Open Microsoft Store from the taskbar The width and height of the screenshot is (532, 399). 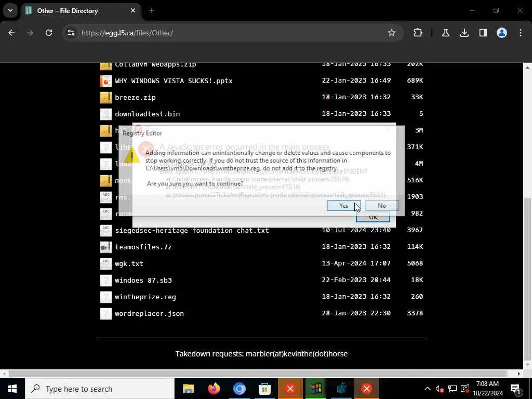click(x=264, y=389)
